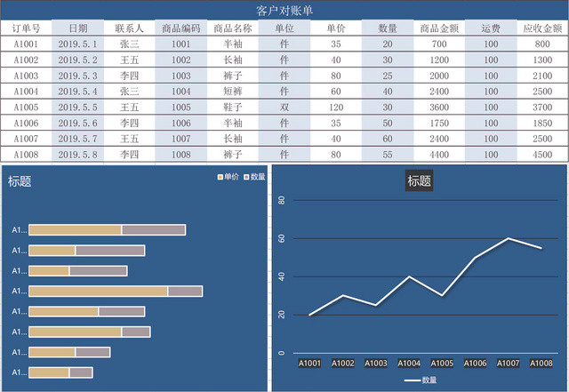Screen dimensions: 569x392
Task: Click the 数量 legend entry under line chart
Action: pos(421,380)
